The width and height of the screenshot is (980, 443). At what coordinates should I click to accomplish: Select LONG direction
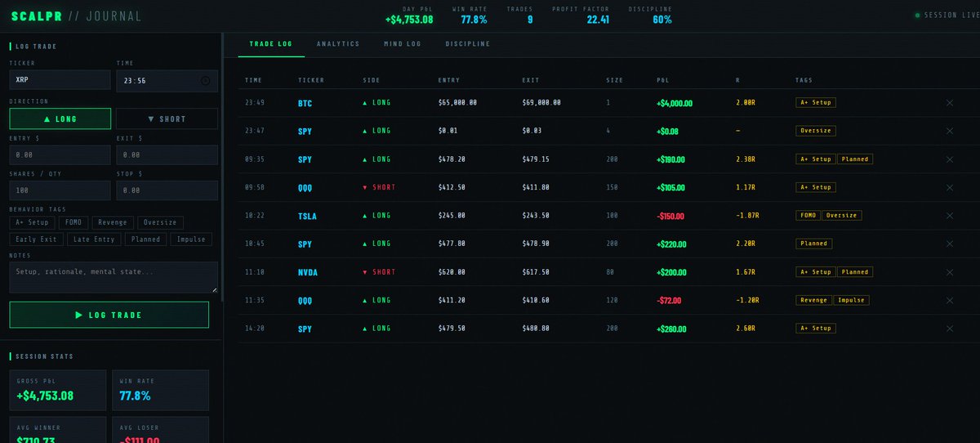click(x=60, y=119)
